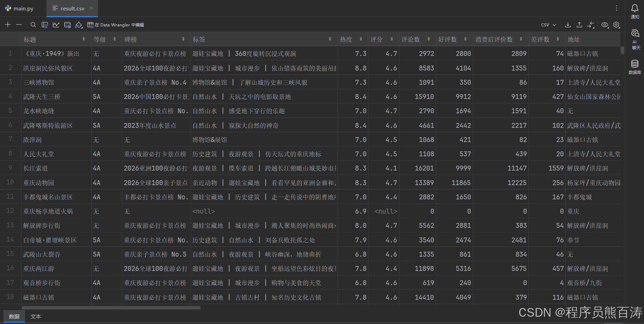Switch to 数据 bottom tab
The image size is (644, 324).
[x=14, y=316]
